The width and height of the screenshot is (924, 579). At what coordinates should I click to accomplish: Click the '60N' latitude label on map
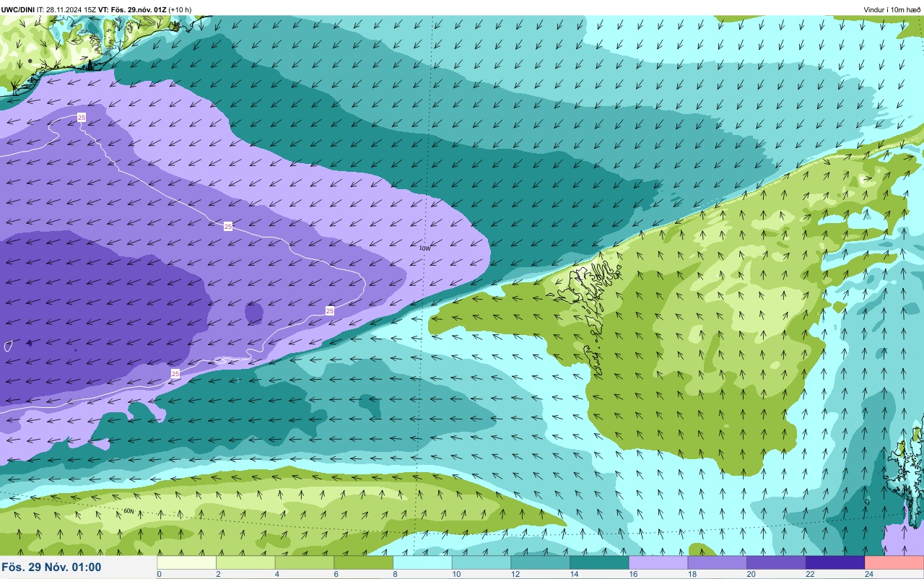(128, 511)
